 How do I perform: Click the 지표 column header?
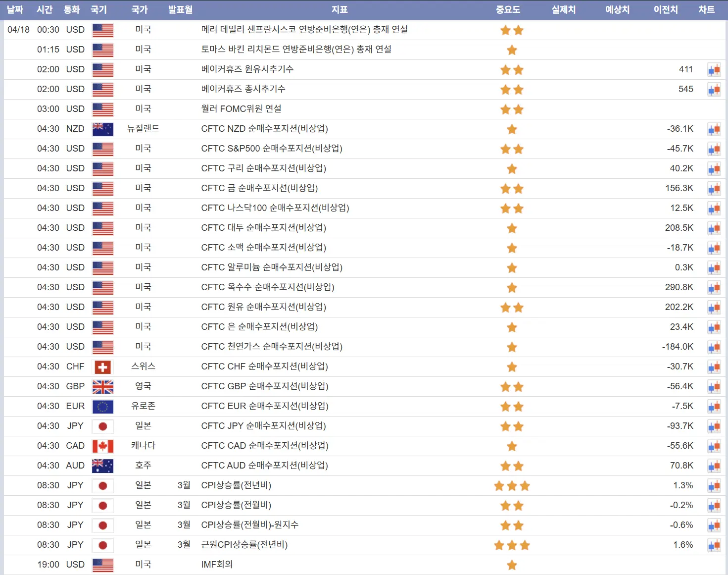(340, 9)
